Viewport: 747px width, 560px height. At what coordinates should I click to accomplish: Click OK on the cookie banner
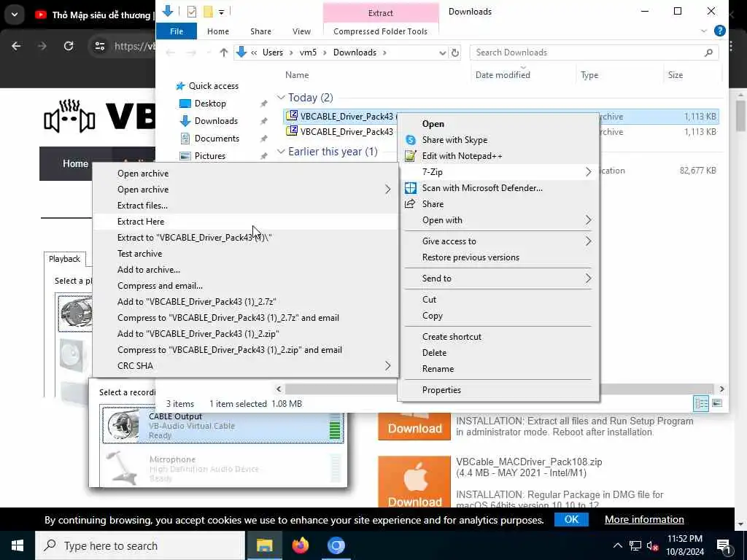tap(571, 519)
